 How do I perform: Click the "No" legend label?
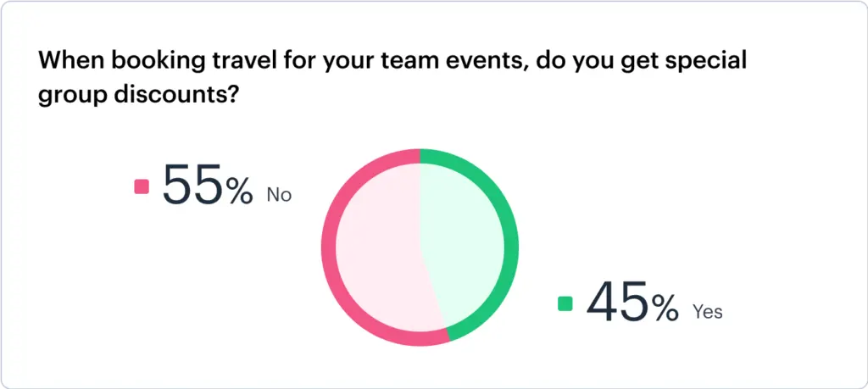coord(279,195)
